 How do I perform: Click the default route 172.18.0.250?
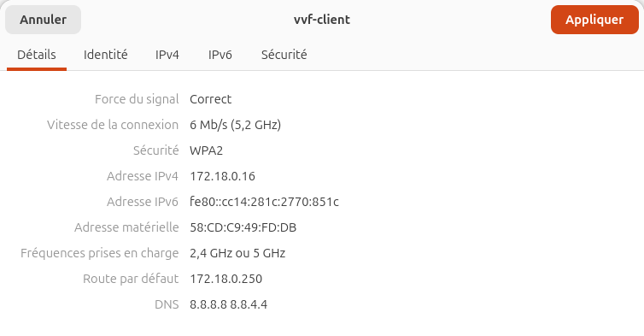click(x=225, y=279)
